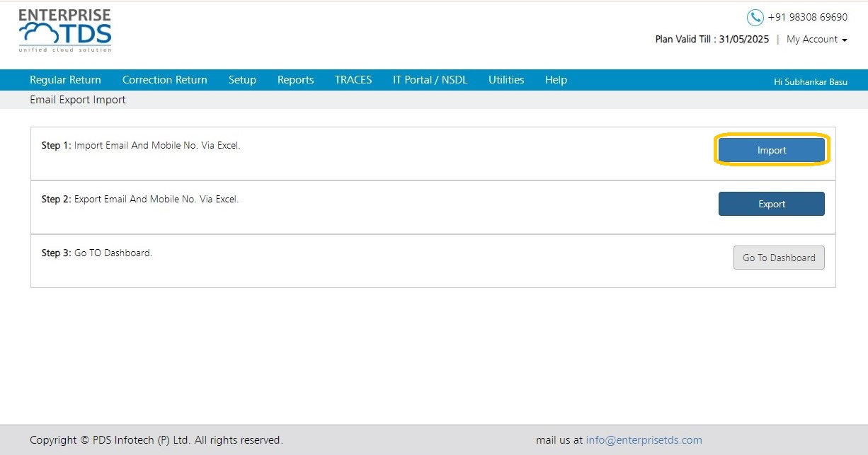Screen dimensions: 868x455
Task: Expand the My Account dropdown
Action: coord(817,40)
